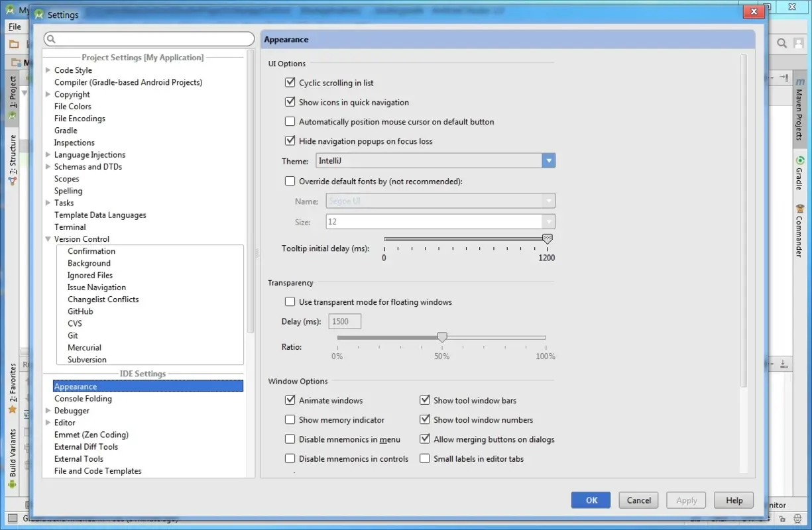
Task: Expand the Editor settings node
Action: pyautogui.click(x=48, y=422)
